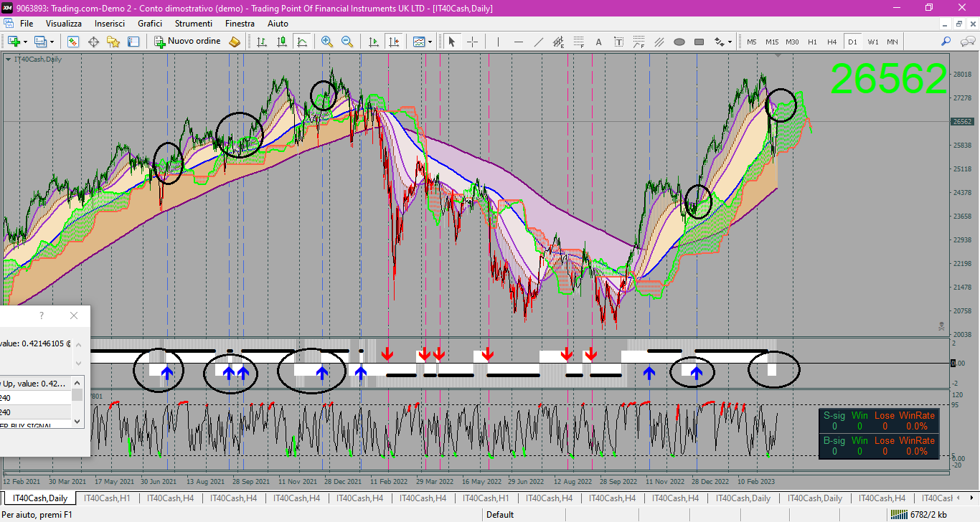Click the Default profile status bar entry

tap(500, 514)
